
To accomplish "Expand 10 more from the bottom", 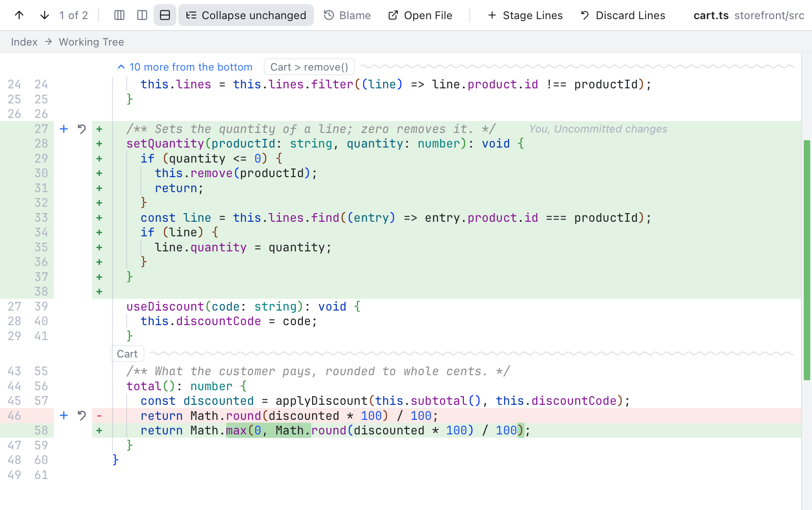I will tap(185, 67).
